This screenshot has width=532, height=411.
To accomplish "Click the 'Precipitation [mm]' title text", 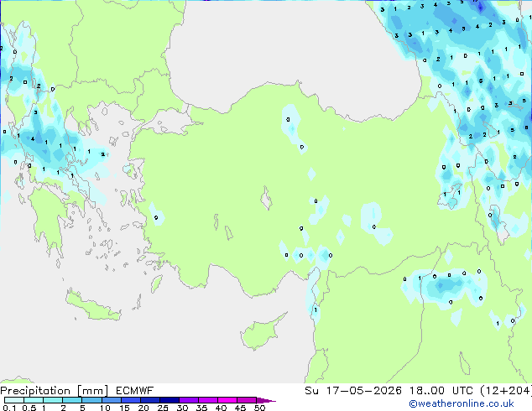I will (55, 391).
